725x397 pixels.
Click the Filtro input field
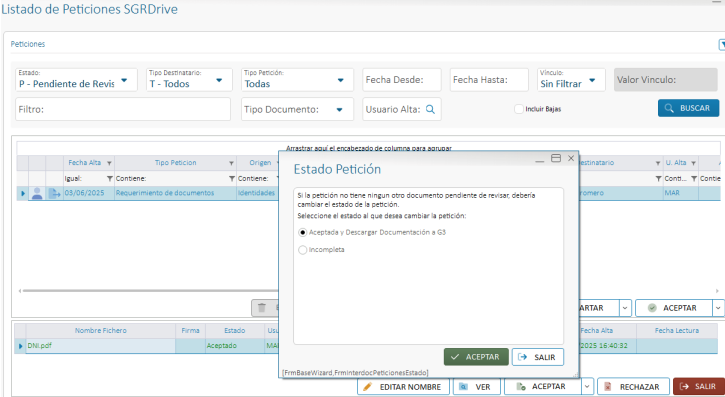123,109
